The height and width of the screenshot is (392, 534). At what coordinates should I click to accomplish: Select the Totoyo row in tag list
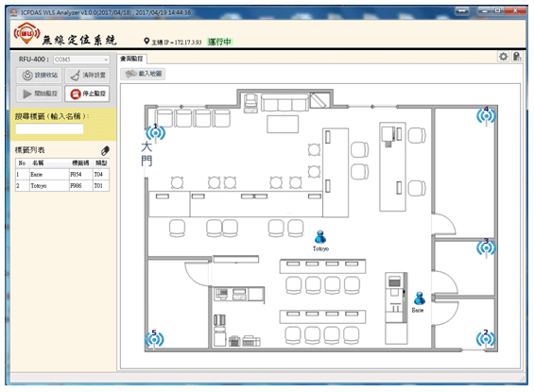(x=62, y=186)
